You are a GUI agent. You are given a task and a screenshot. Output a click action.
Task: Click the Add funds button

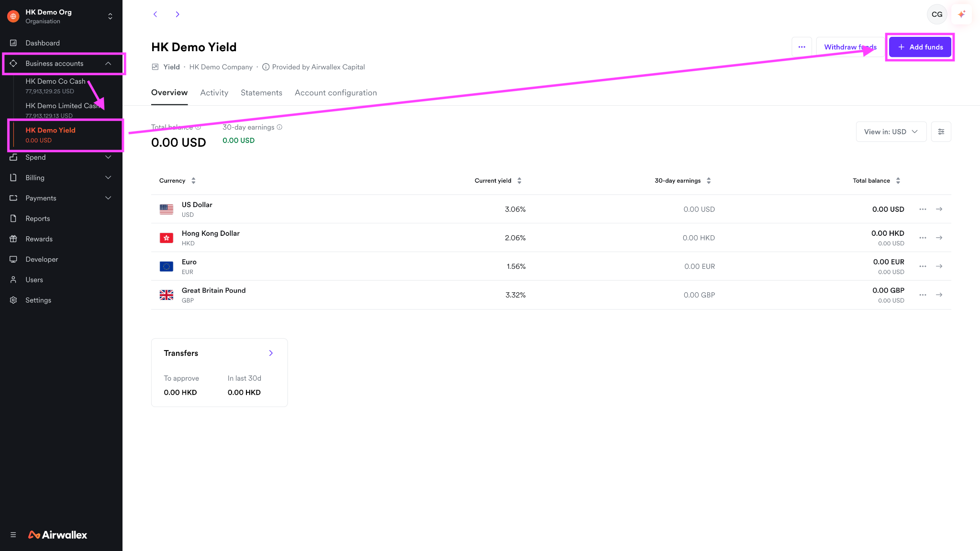coord(920,47)
